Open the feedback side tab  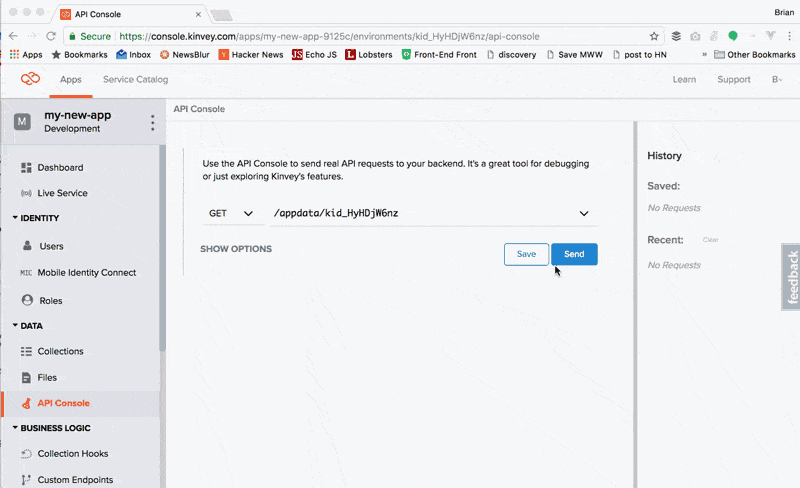pos(791,277)
